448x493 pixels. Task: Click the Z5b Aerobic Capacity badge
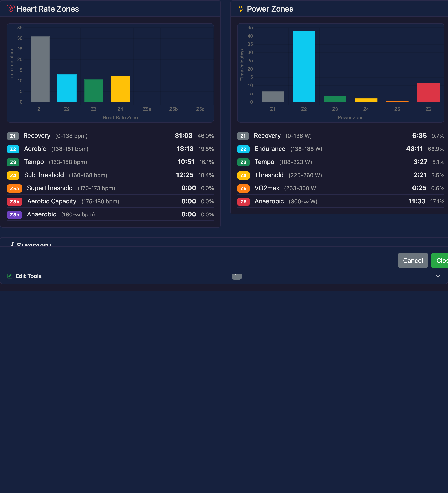click(15, 202)
